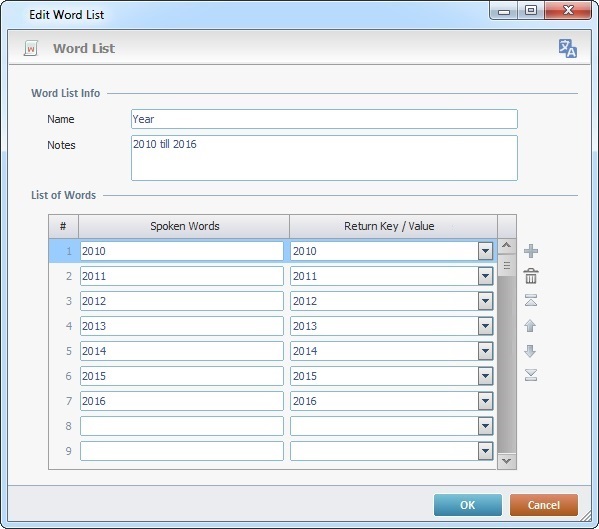Expand return value dropdown for 2013
This screenshot has height=529, width=599.
click(x=485, y=326)
